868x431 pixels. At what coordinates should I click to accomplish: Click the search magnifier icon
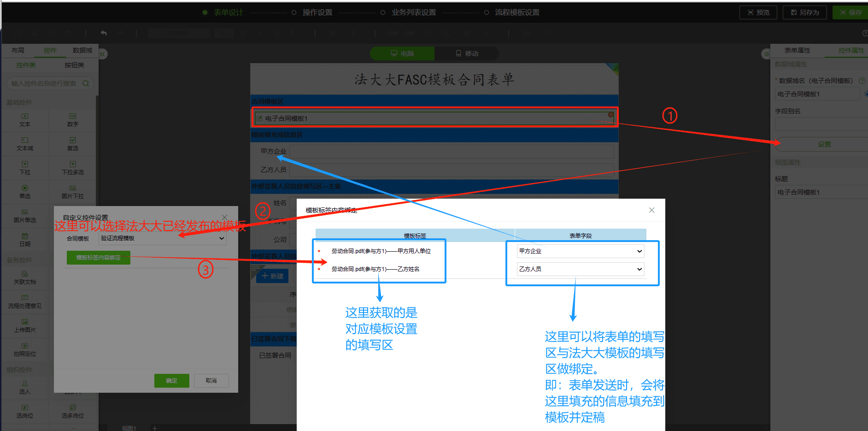tap(86, 83)
